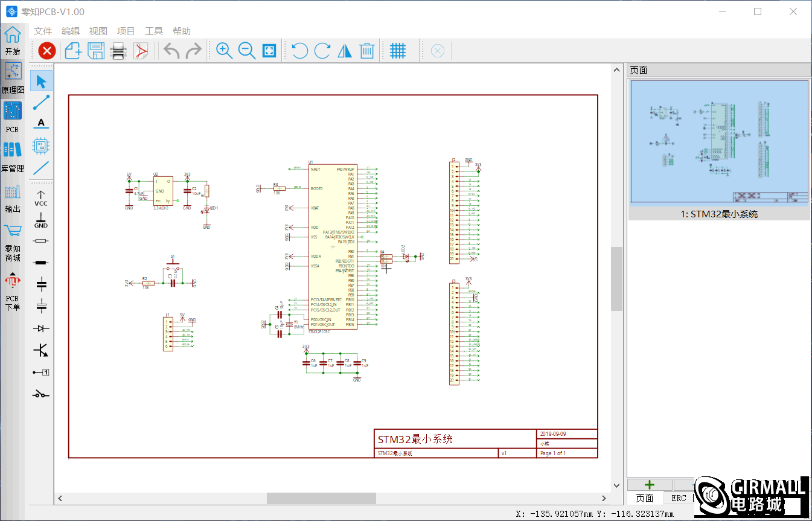
Task: Switch to the 原理图 schematic section
Action: coord(13,79)
